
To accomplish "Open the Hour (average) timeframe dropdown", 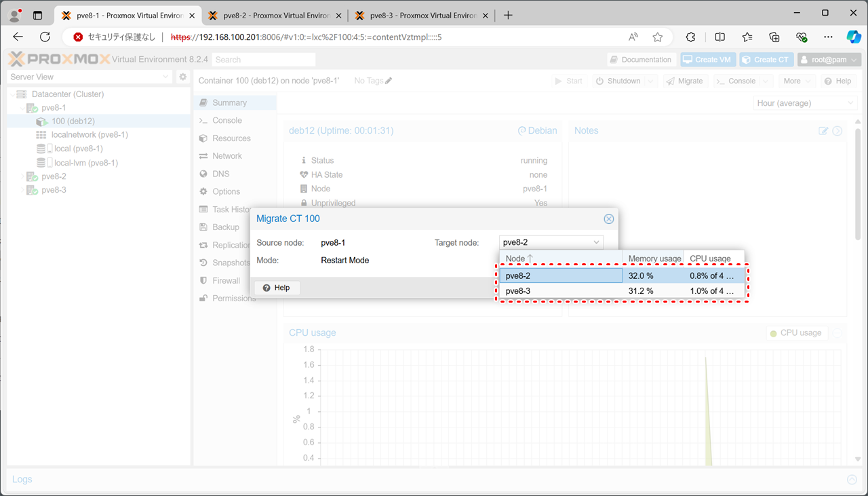I will coord(805,103).
